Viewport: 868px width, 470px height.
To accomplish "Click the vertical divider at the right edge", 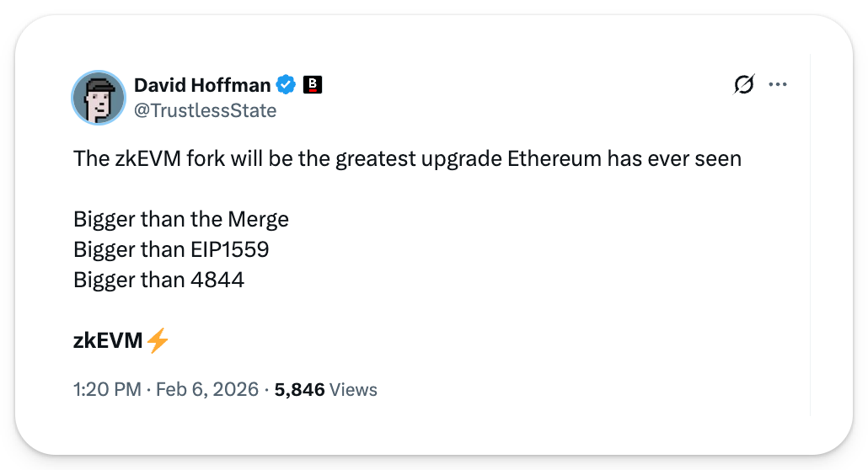I will click(810, 236).
